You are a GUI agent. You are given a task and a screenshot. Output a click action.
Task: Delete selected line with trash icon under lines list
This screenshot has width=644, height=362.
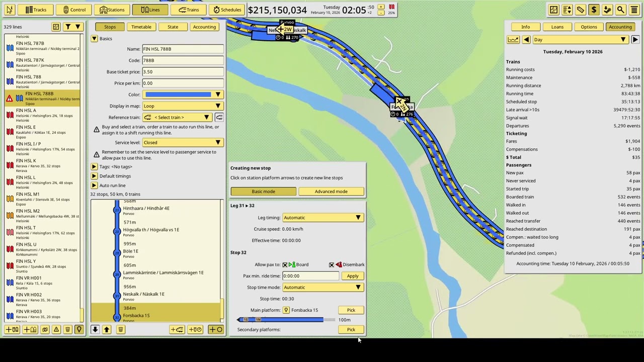tap(67, 329)
